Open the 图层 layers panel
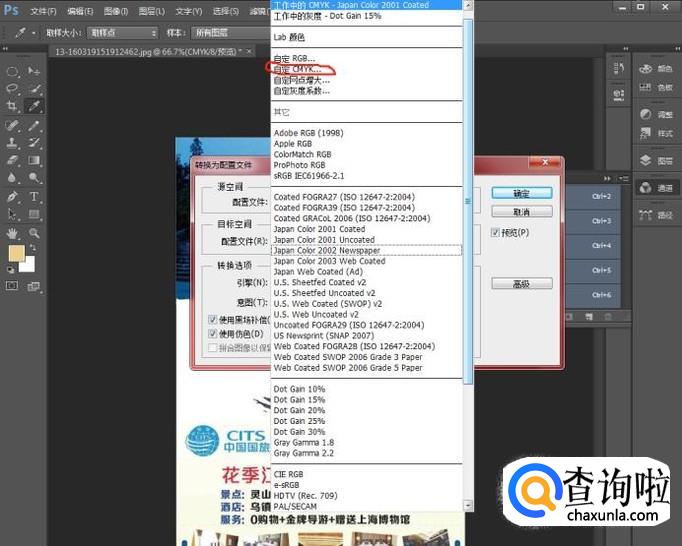 tap(655, 161)
